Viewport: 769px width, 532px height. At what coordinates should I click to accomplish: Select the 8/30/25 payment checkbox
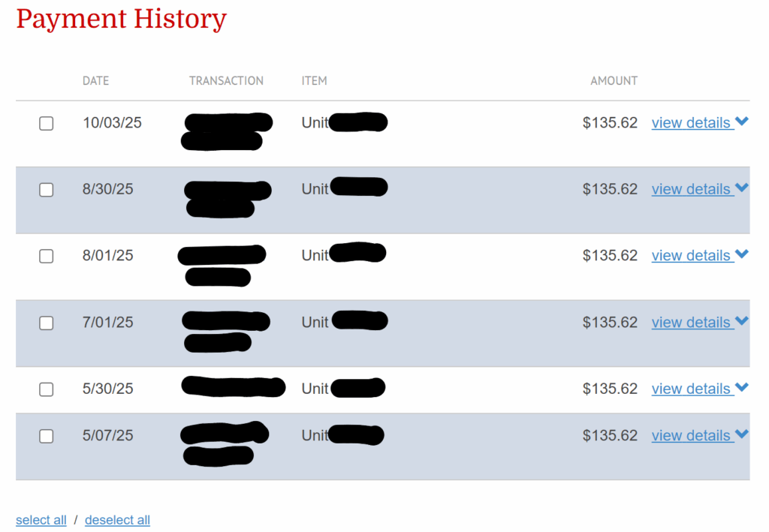click(47, 190)
